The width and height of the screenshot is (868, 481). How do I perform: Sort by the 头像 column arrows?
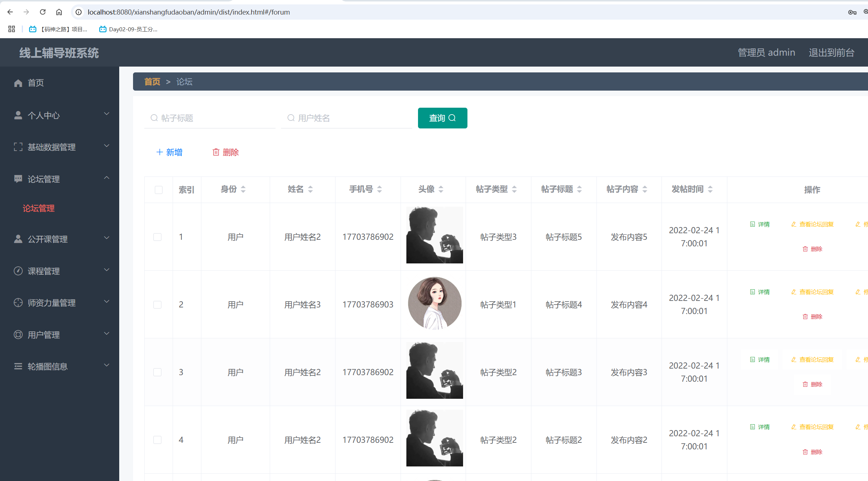click(x=441, y=189)
